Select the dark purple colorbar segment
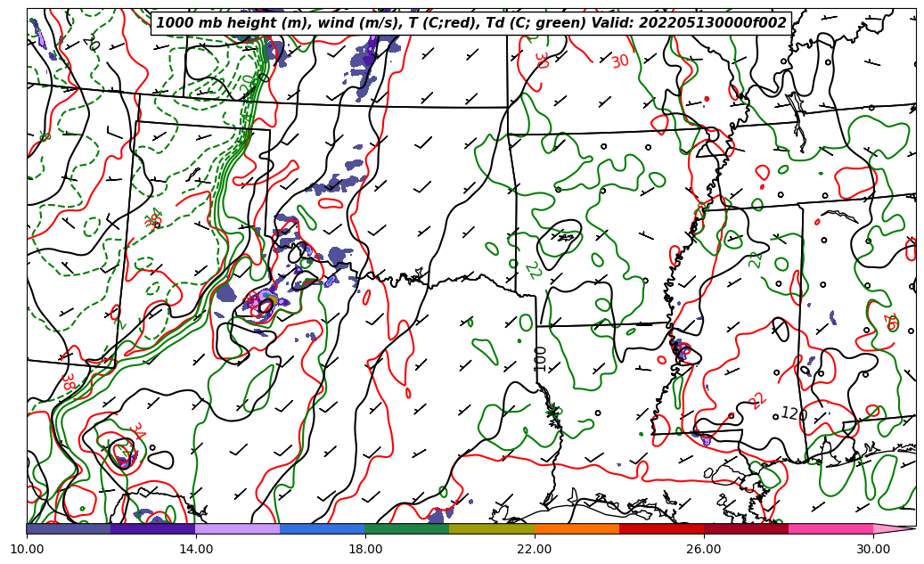 152,528
